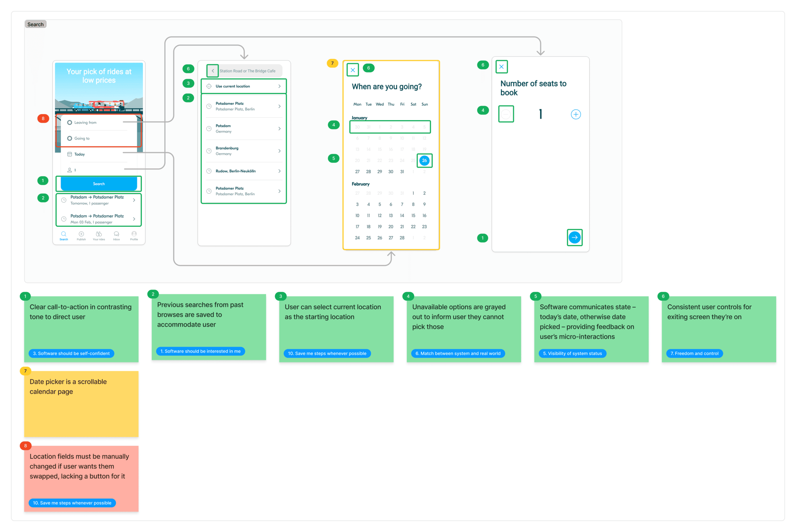Click the blue arrow confirm button on seats screen
The width and height of the screenshot is (796, 532).
point(575,237)
